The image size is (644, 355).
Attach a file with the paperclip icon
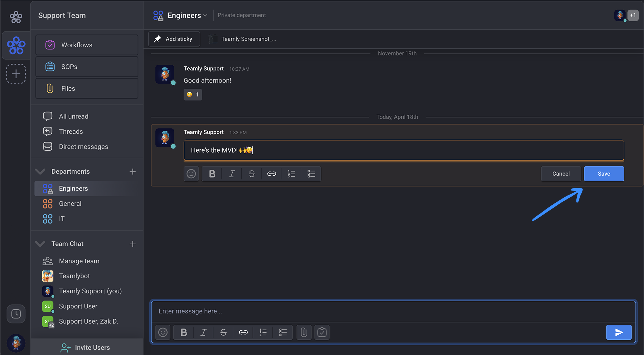click(x=304, y=332)
